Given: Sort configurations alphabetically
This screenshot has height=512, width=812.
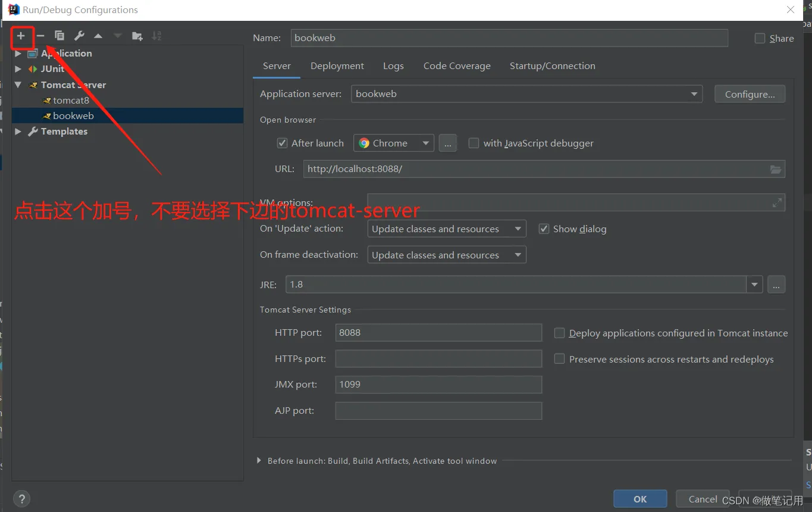Looking at the screenshot, I should (x=156, y=36).
